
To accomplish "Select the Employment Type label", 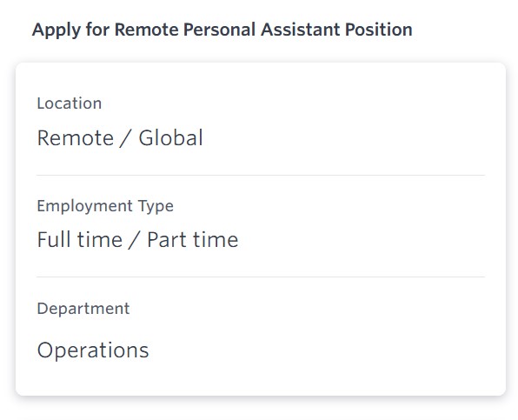I will [x=105, y=206].
